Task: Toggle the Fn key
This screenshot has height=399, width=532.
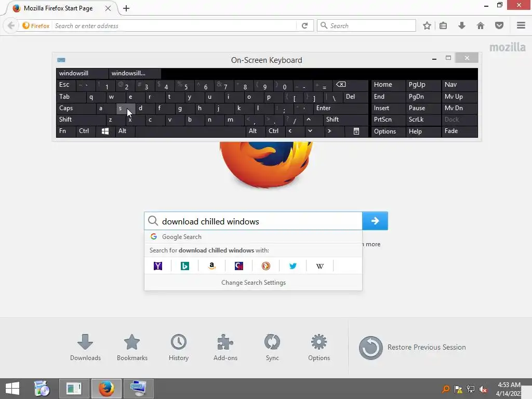Action: pyautogui.click(x=66, y=131)
